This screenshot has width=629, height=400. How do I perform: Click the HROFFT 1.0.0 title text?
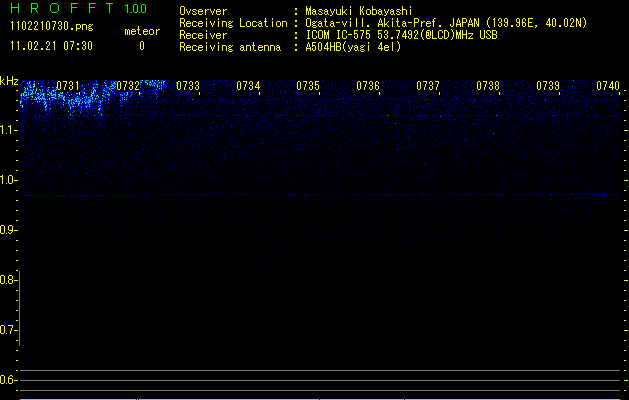click(79, 8)
